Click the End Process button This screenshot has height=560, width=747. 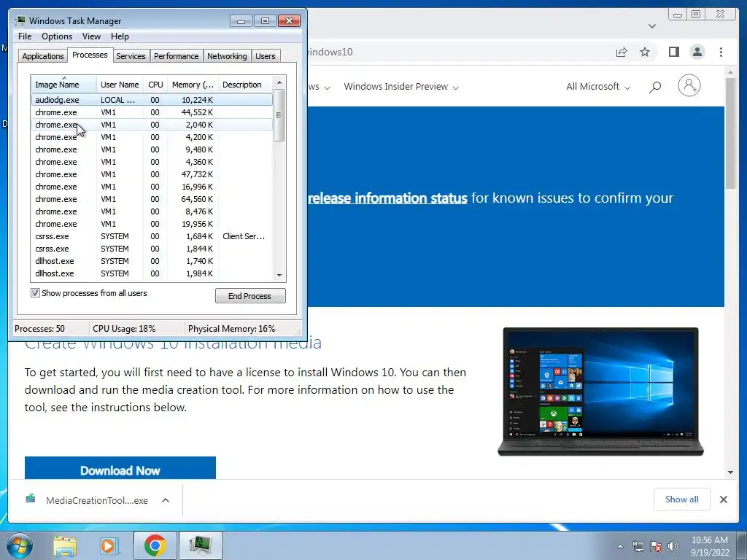point(250,296)
